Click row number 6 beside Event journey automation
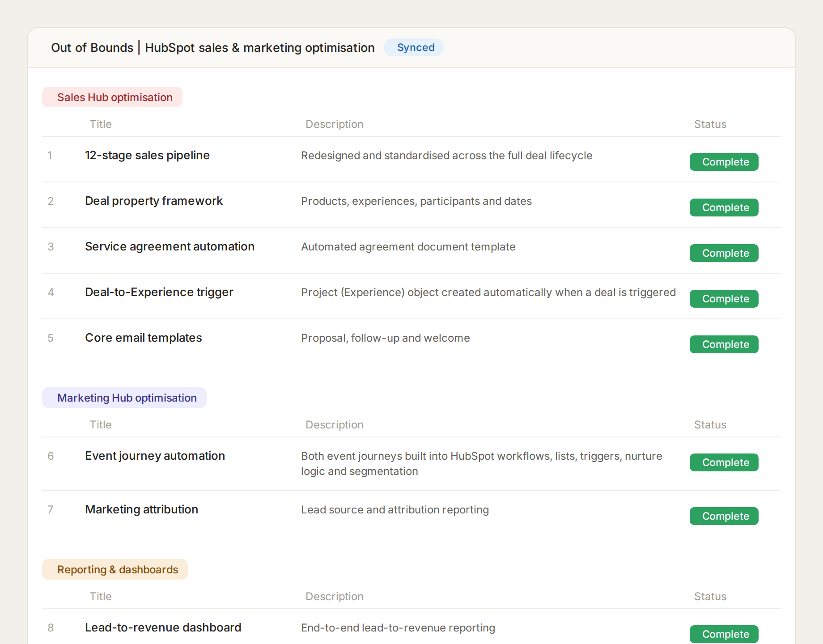The width and height of the screenshot is (823, 644). [x=51, y=456]
